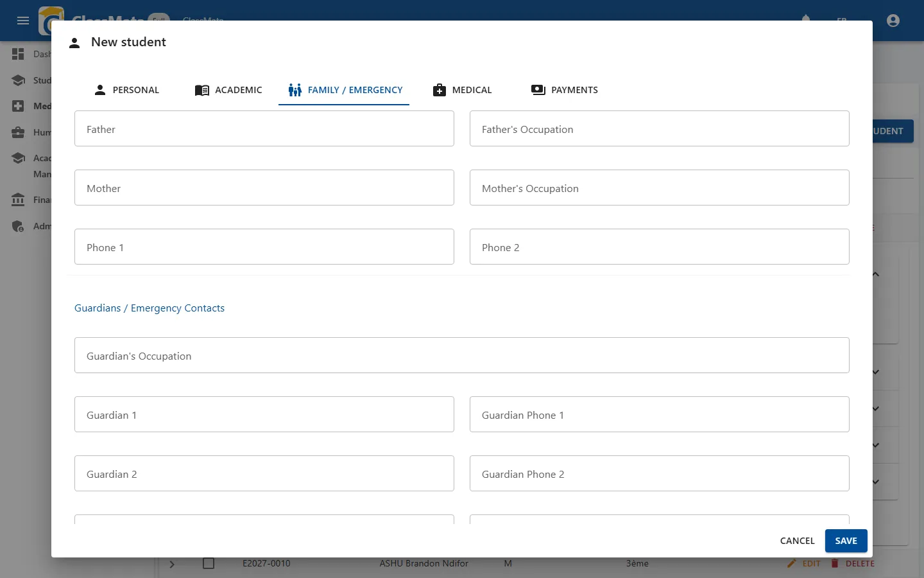
Task: Click the EDIT link for ASHU Brandon Ndifor
Action: coord(811,563)
